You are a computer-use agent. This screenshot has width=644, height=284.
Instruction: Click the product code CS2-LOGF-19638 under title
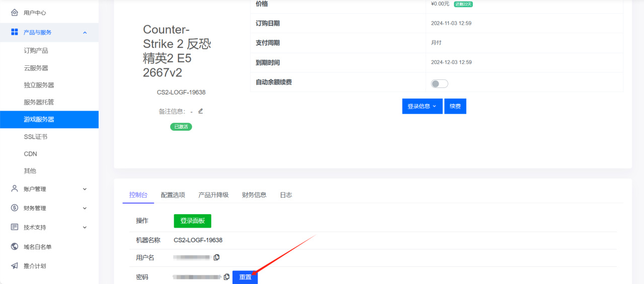(x=181, y=92)
